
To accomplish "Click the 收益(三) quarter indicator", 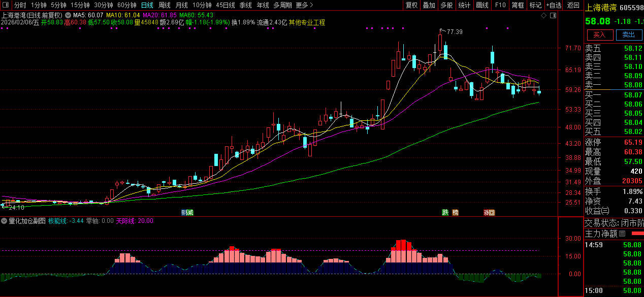I will pyautogui.click(x=597, y=211).
